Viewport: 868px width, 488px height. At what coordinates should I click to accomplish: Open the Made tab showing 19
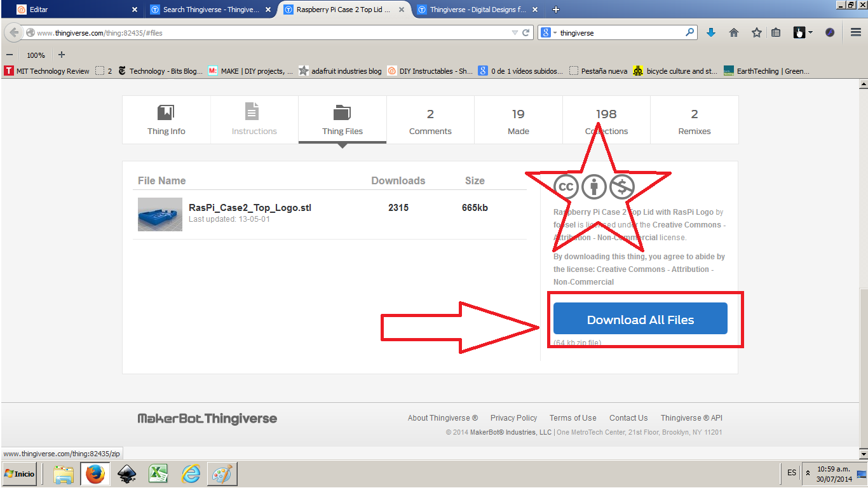518,120
